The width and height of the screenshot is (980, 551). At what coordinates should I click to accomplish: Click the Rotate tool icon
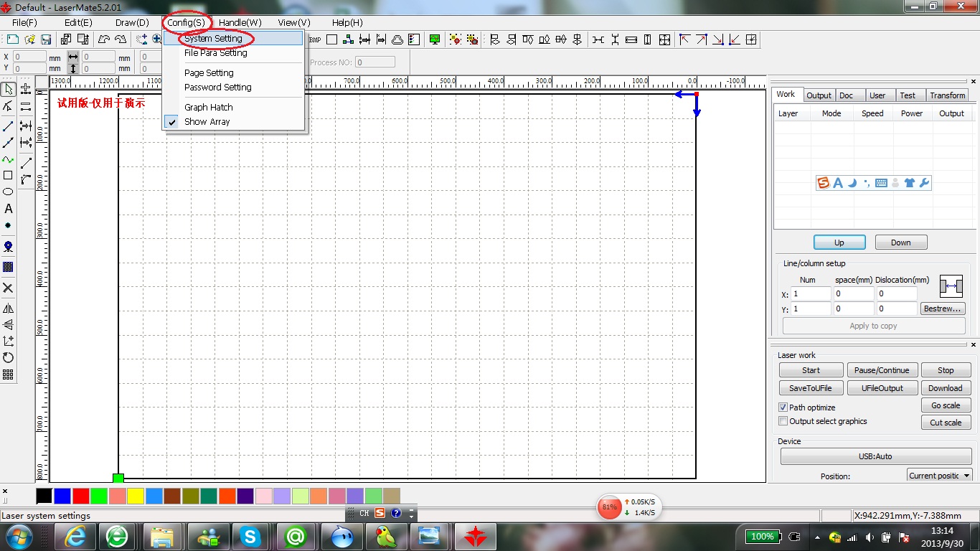[x=9, y=357]
